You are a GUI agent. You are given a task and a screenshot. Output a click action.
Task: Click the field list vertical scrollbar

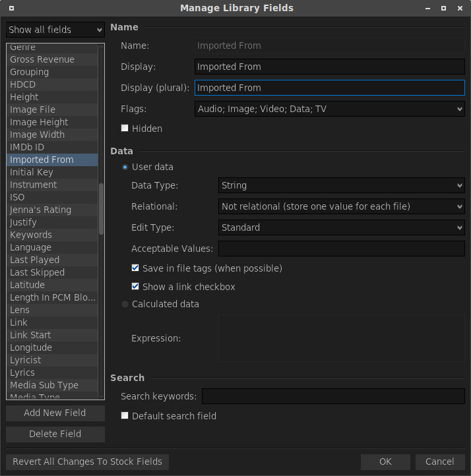(101, 209)
